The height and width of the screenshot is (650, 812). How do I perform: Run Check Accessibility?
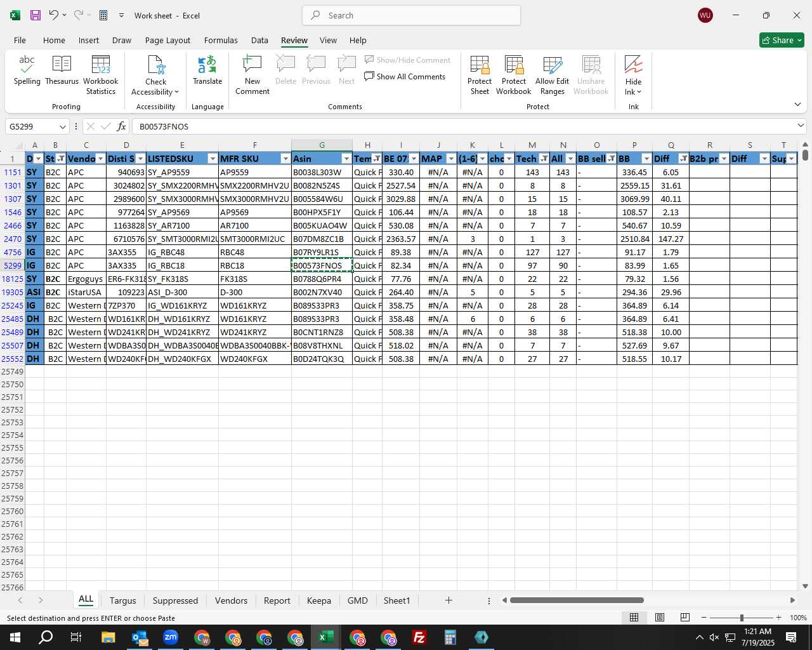(155, 76)
